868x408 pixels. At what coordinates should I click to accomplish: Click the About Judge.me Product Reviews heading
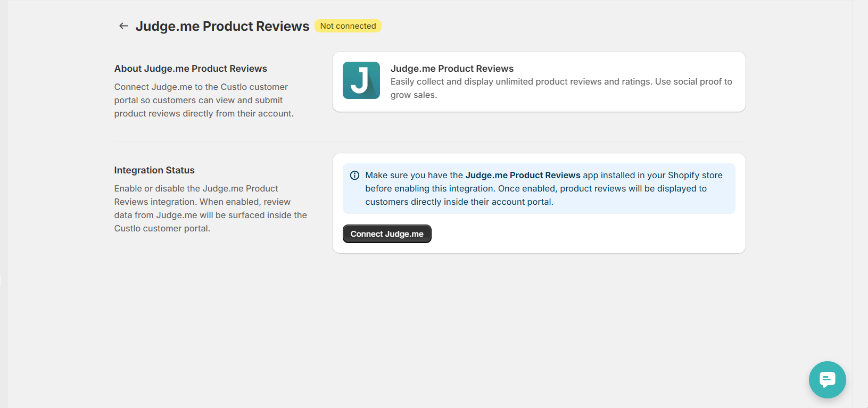[x=191, y=69]
